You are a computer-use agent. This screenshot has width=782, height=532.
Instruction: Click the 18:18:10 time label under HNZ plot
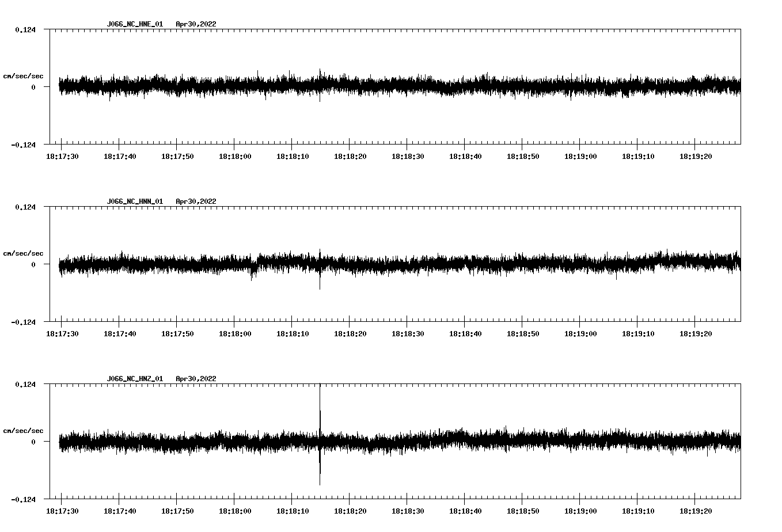point(293,511)
